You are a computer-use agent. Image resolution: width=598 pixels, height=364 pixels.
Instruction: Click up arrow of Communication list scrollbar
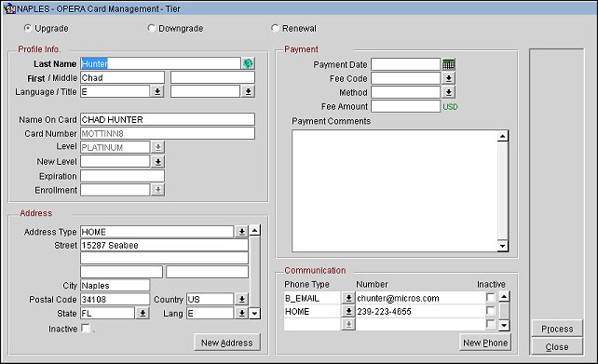pyautogui.click(x=504, y=296)
